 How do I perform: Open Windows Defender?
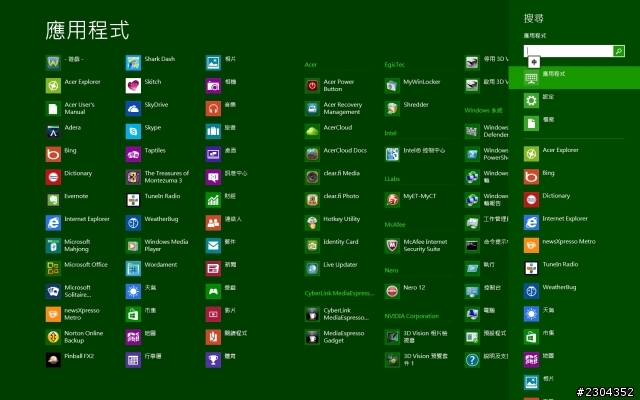coord(487,131)
